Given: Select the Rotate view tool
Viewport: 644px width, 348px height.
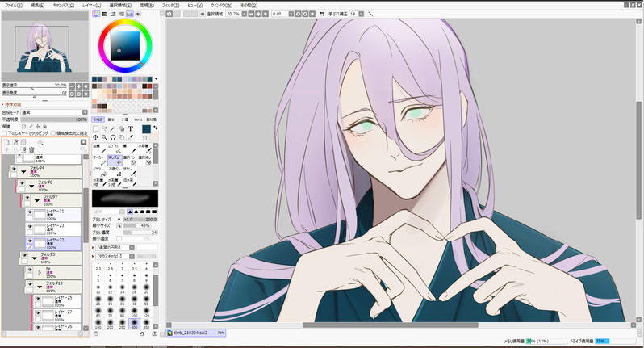Looking at the screenshot, I should (x=113, y=137).
